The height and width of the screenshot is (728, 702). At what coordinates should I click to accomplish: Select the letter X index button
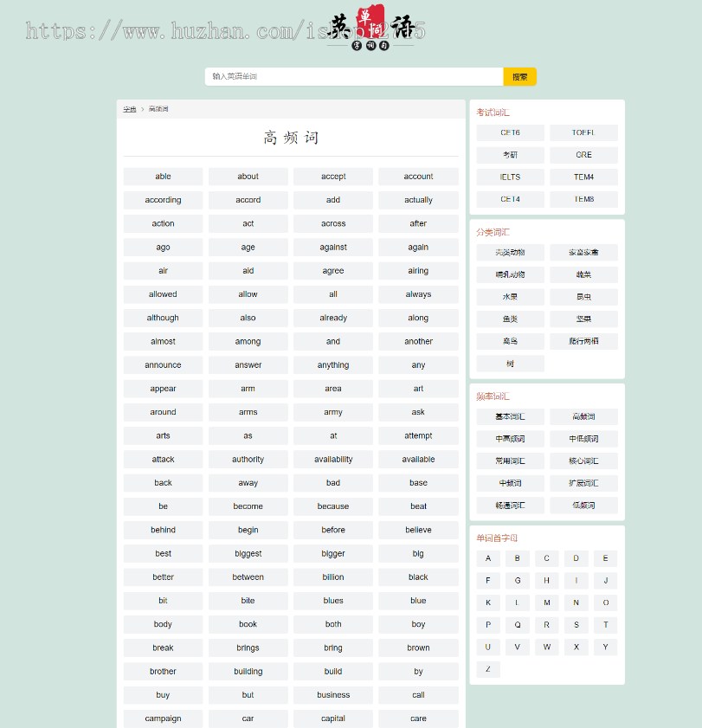(x=576, y=647)
